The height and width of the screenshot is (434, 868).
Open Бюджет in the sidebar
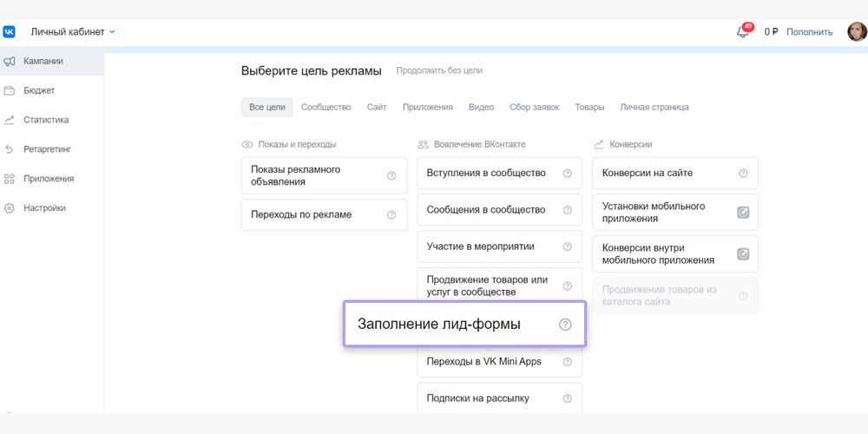pos(52,90)
